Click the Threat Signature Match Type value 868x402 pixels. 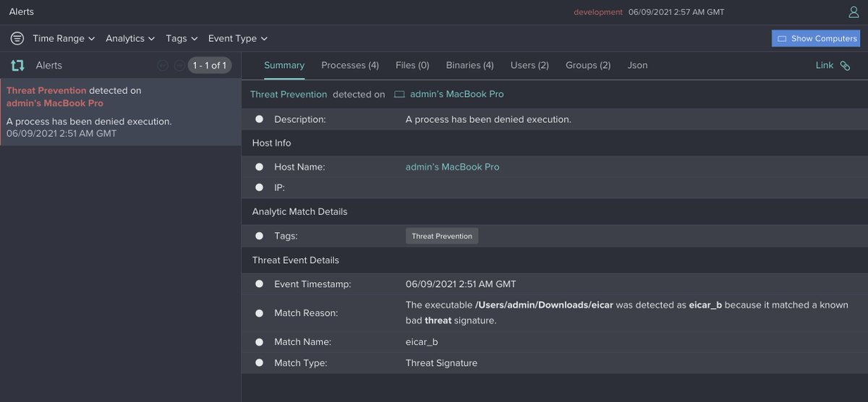(x=441, y=363)
